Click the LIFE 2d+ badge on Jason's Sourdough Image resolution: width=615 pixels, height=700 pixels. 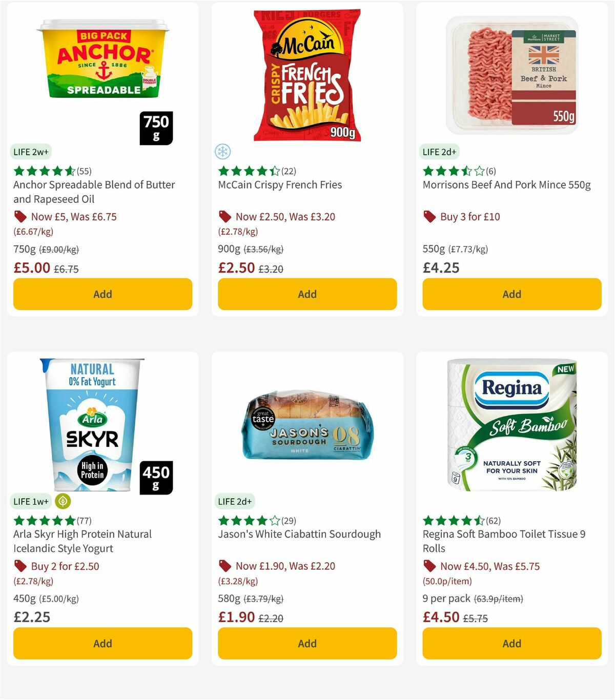[235, 501]
